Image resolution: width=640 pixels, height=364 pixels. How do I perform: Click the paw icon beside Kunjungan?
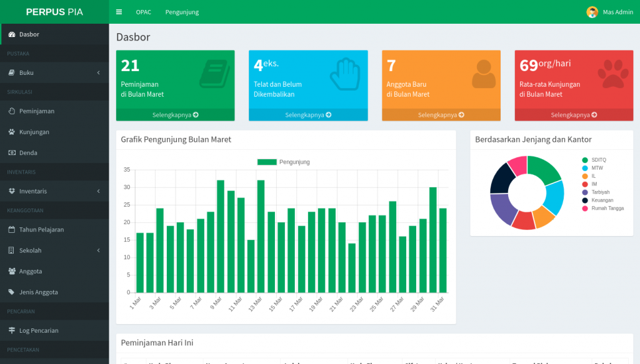[x=12, y=132]
